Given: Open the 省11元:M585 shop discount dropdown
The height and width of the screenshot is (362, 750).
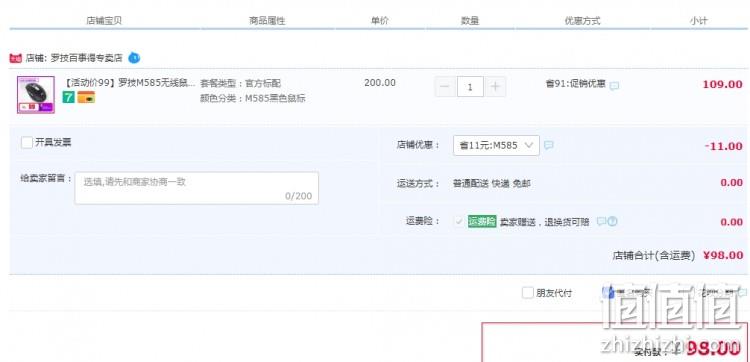Looking at the screenshot, I should click(496, 145).
